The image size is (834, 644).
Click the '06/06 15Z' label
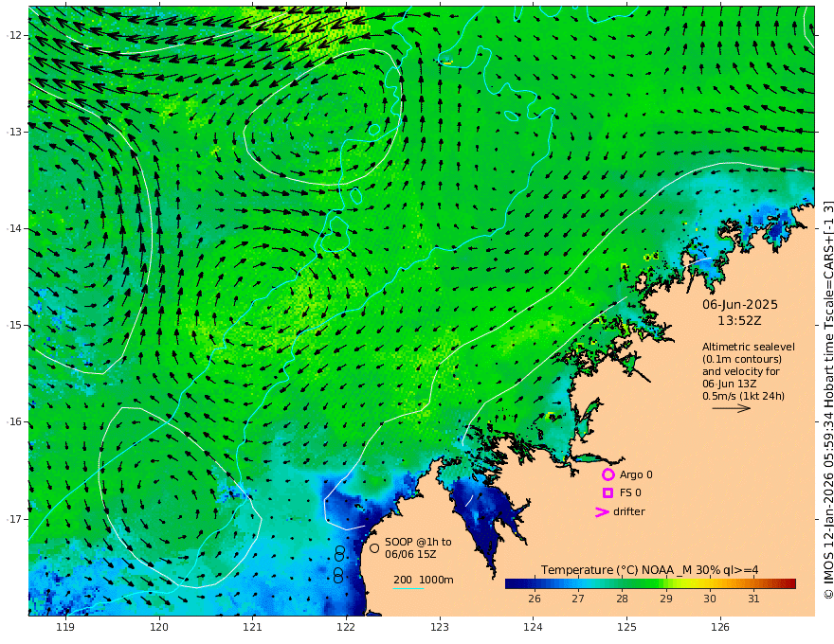[410, 554]
